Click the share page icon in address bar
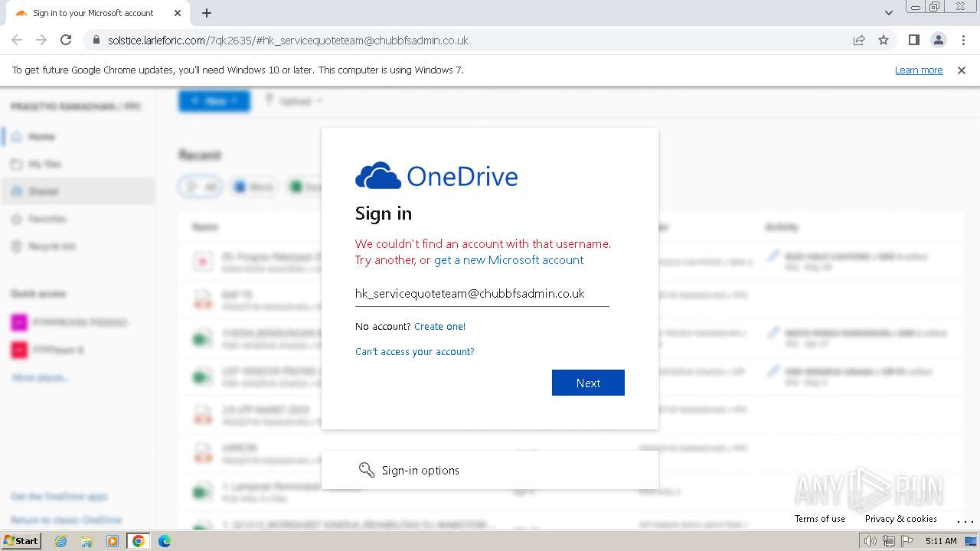980x551 pixels. pyautogui.click(x=859, y=40)
